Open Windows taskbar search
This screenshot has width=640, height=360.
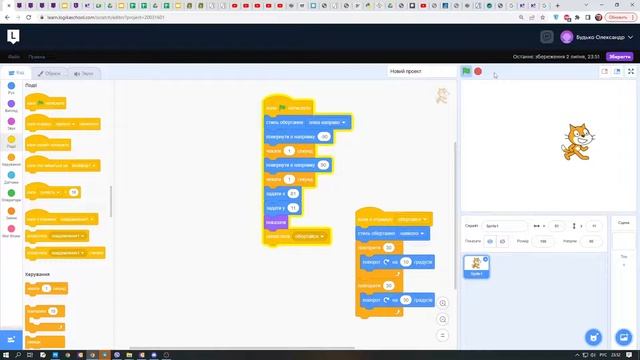pyautogui.click(x=18, y=355)
